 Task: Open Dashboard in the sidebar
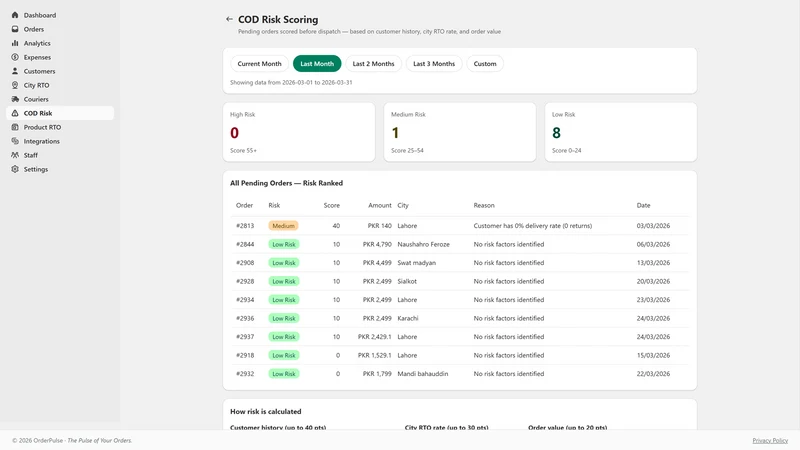[60, 15]
